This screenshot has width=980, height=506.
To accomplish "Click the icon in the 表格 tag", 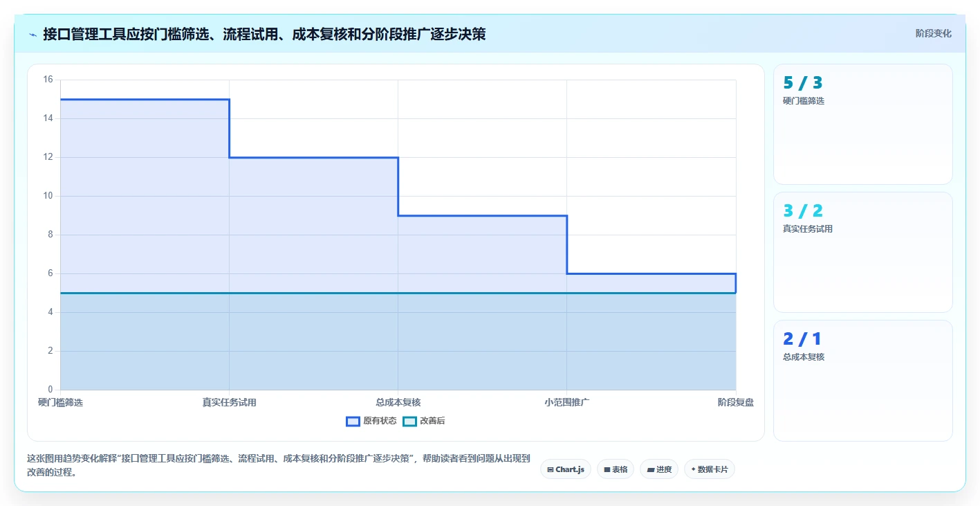I will click(607, 469).
